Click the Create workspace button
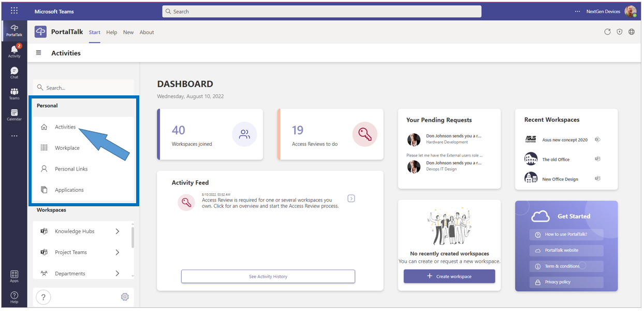The width and height of the screenshot is (644, 311). click(x=449, y=276)
